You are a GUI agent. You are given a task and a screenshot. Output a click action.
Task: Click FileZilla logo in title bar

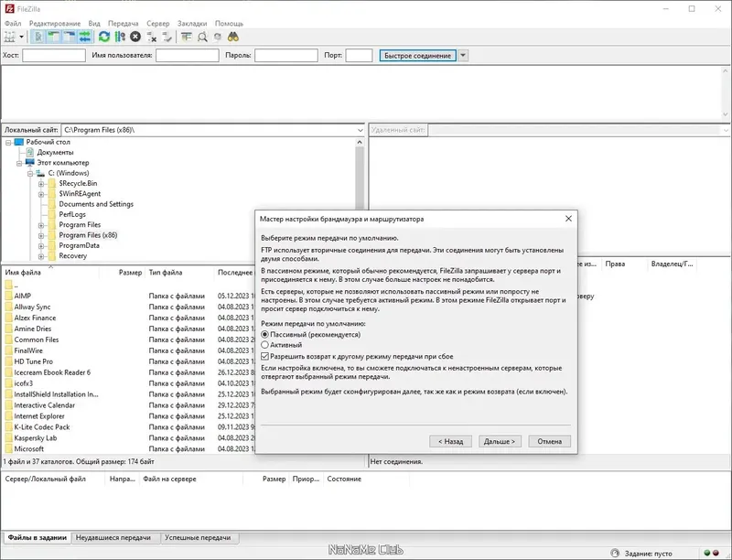point(9,9)
